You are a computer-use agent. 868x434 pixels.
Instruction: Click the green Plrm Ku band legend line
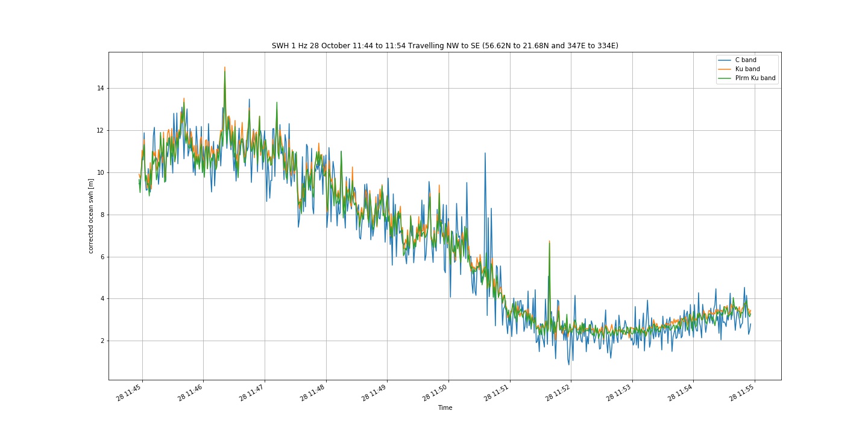pyautogui.click(x=725, y=78)
